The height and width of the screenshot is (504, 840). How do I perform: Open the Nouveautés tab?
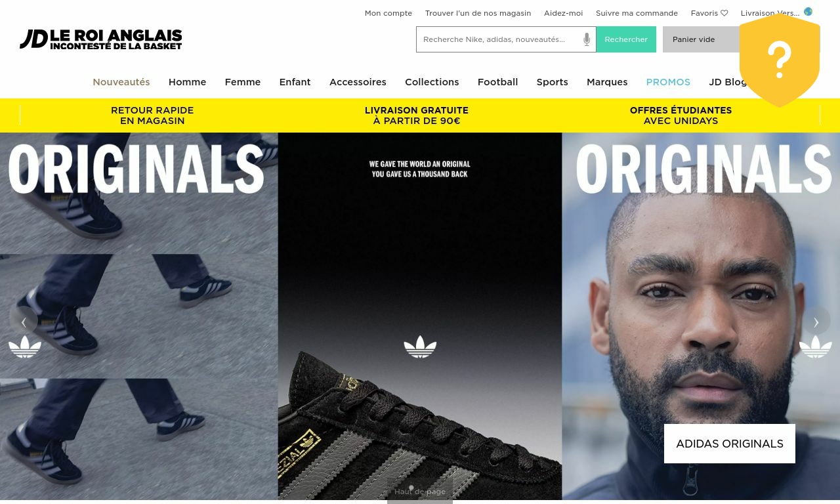pos(121,82)
